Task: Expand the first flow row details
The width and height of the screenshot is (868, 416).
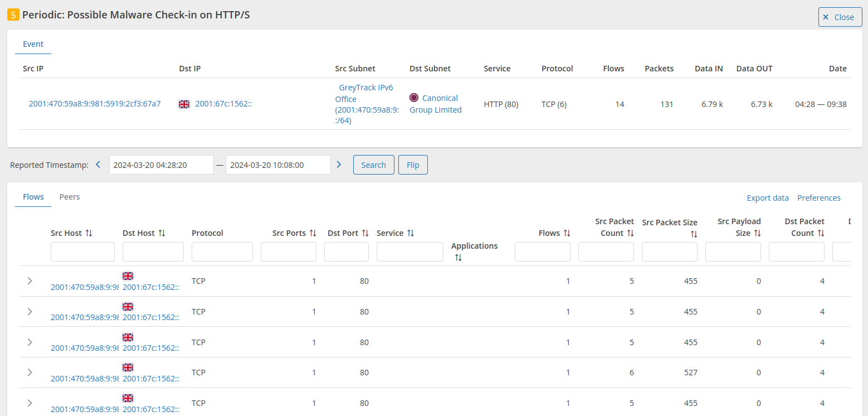Action: click(30, 280)
